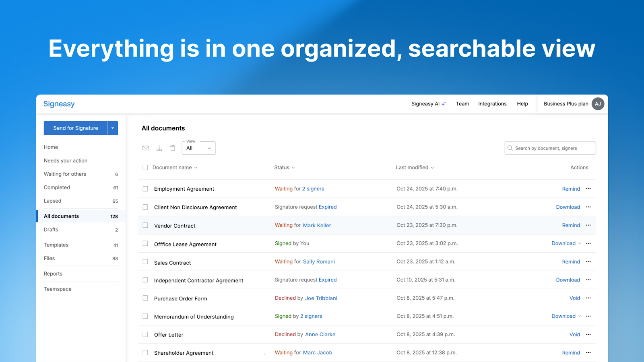Select the Employment Agreement checkbox

click(x=145, y=189)
